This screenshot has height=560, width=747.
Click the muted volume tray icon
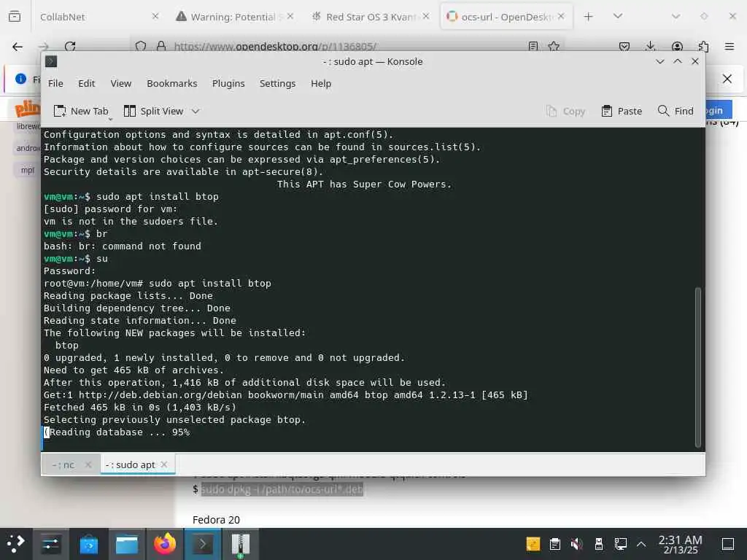point(576,544)
